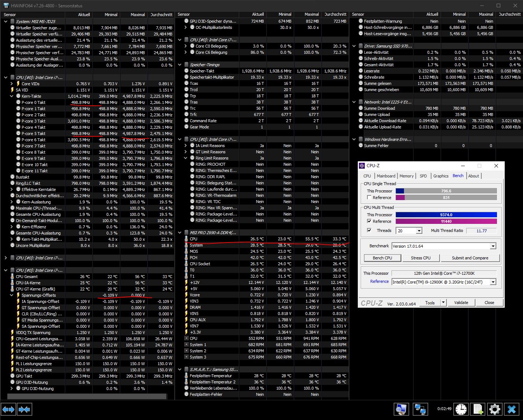This screenshot has height=420, width=523.
Task: Enable the single-thread Reference checkbox
Action: pyautogui.click(x=369, y=197)
